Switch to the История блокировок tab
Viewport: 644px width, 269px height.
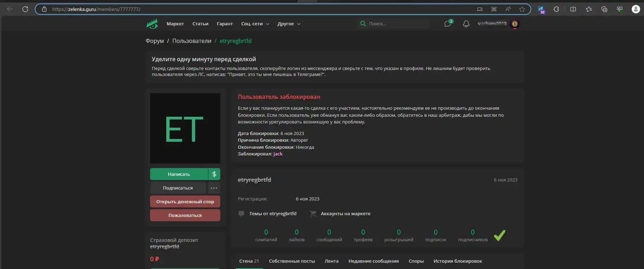(x=457, y=261)
